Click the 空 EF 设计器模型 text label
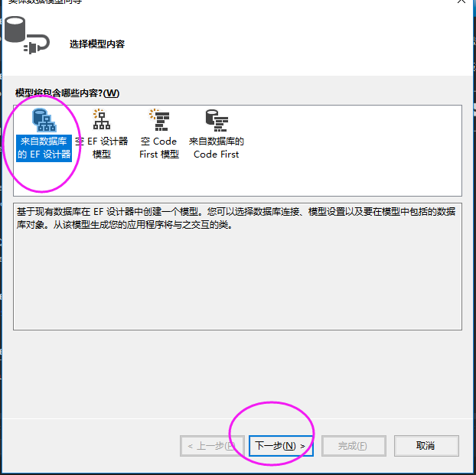The width and height of the screenshot is (476, 475). (101, 148)
